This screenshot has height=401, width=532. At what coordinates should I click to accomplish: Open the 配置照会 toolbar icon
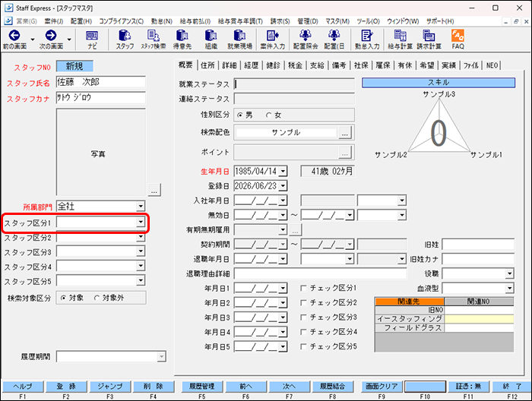pos(306,39)
